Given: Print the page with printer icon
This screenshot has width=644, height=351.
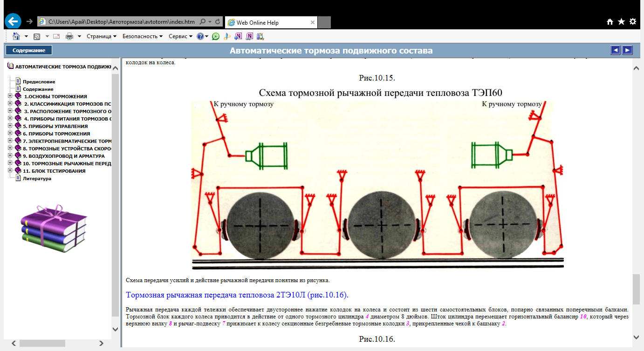Looking at the screenshot, I should 69,36.
